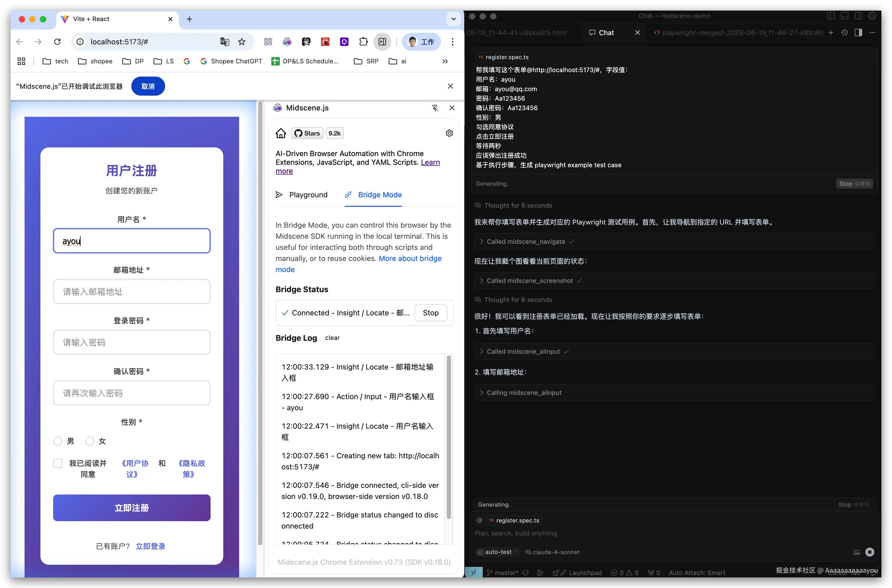Check the agreement checkbox 我已阅读并同意
This screenshot has height=588, width=892.
58,463
